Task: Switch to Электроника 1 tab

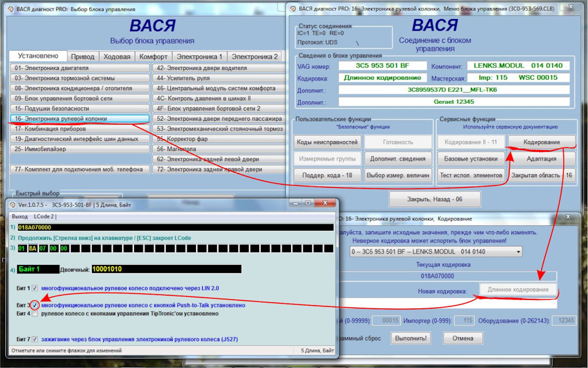Action: [200, 56]
